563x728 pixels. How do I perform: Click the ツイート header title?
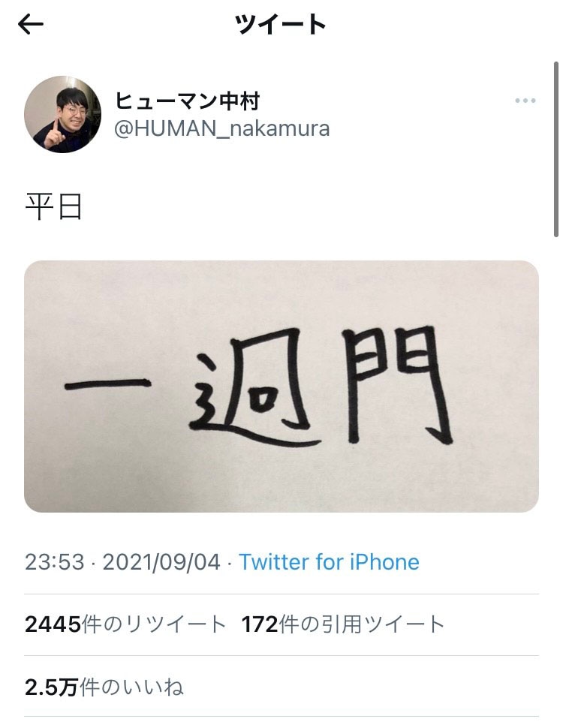tap(281, 25)
